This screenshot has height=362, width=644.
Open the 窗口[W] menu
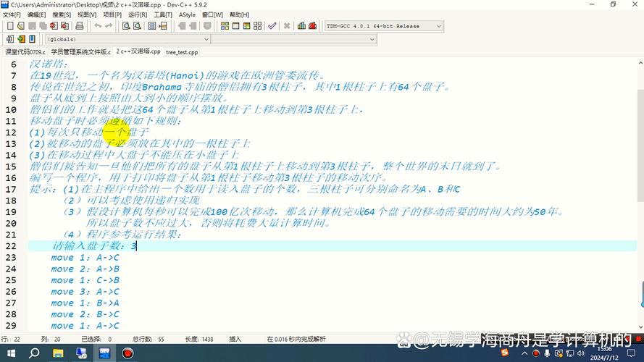213,14
